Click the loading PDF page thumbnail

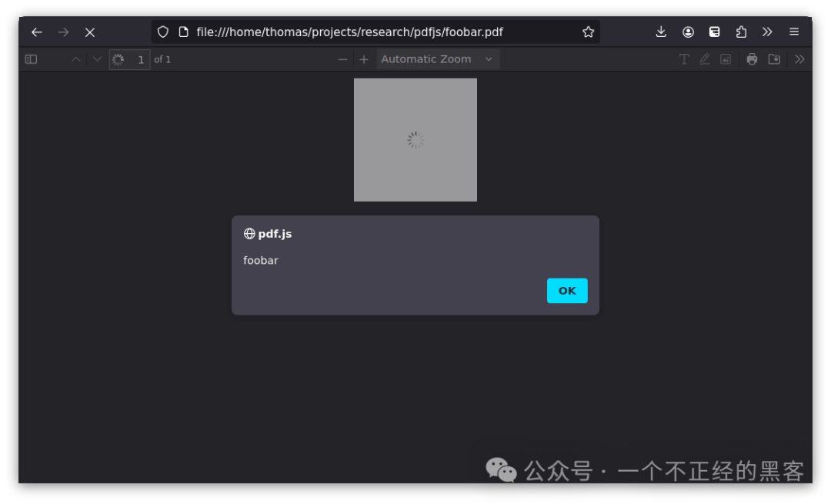click(415, 140)
